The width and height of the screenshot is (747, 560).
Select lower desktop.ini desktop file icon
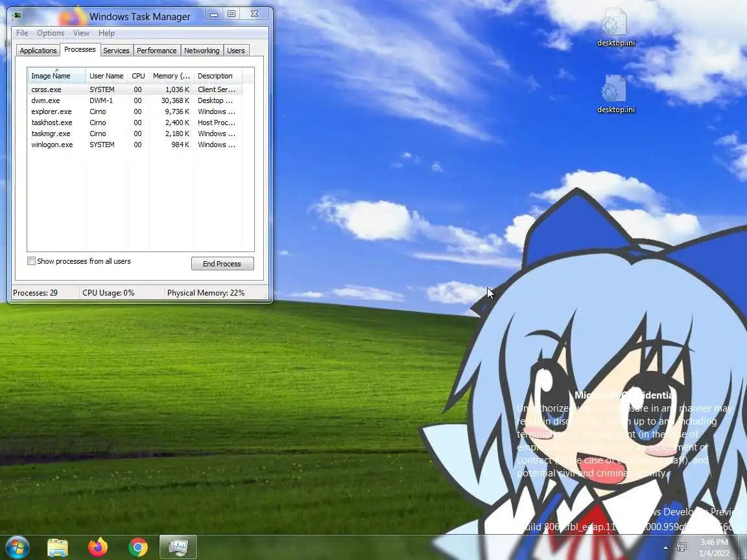coord(615,94)
